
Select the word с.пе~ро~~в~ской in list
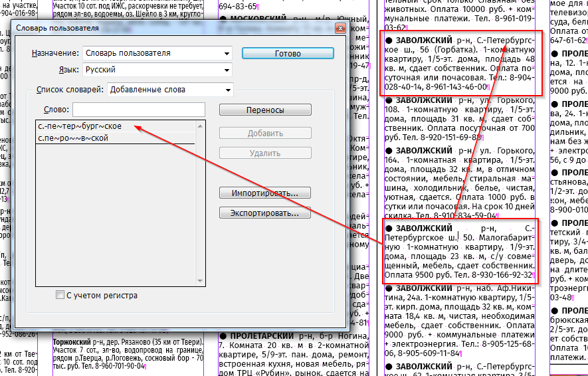(x=116, y=138)
